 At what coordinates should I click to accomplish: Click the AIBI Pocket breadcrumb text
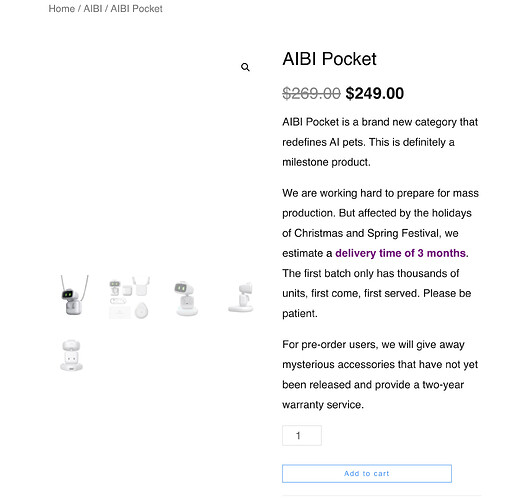(x=136, y=9)
